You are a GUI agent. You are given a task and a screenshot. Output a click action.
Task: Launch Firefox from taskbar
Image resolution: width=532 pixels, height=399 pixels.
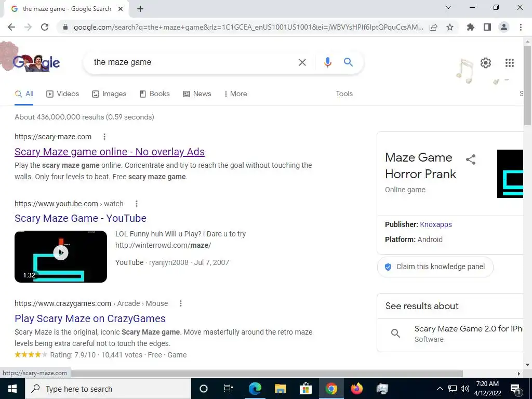tap(356, 389)
